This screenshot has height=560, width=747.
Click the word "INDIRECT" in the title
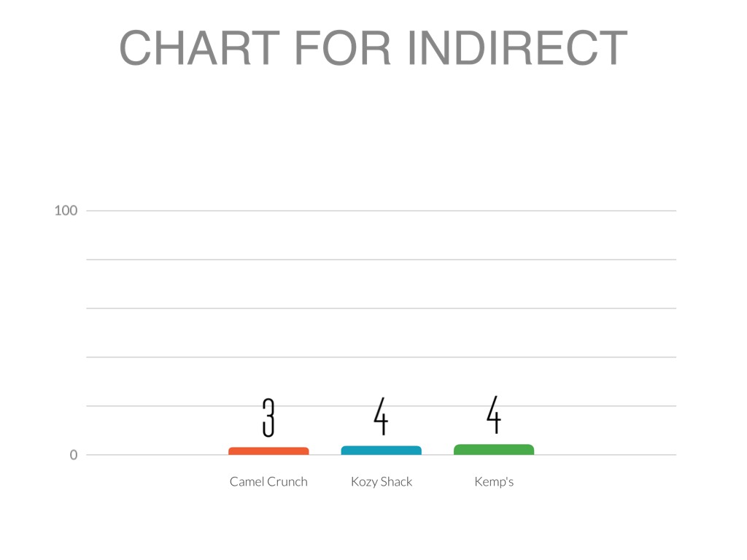517,48
